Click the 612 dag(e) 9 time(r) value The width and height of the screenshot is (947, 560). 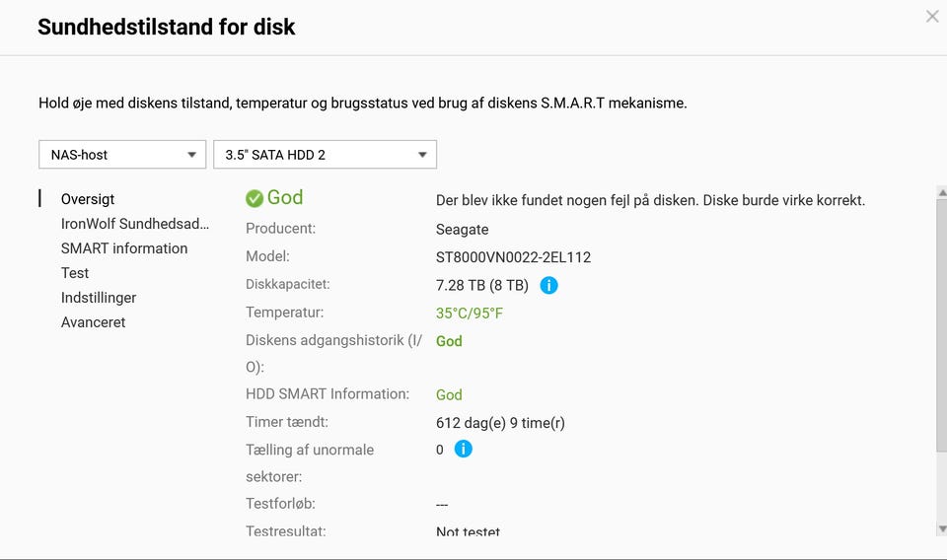click(x=500, y=423)
